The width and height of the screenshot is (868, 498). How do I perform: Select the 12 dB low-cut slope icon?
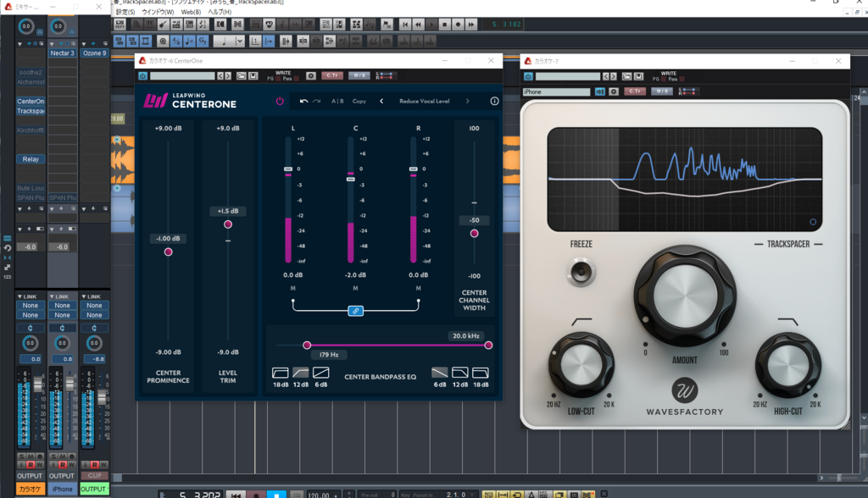coord(301,373)
